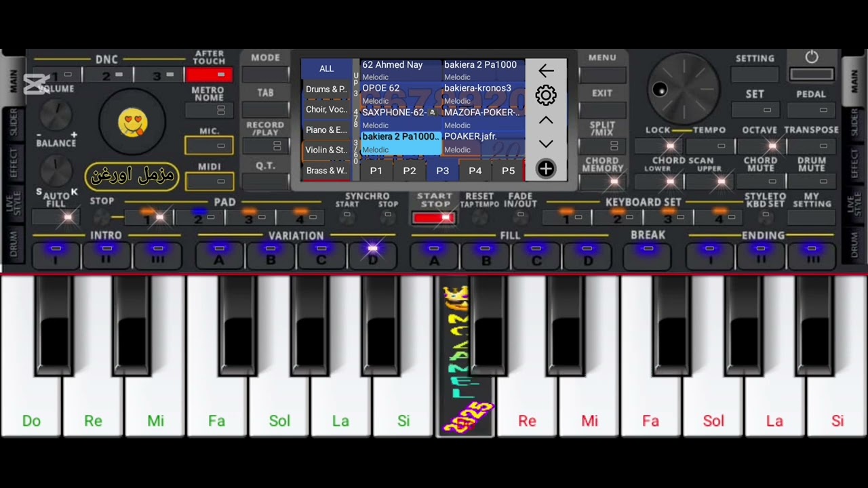868x488 pixels.
Task: Select sound OPOE 62
Action: pyautogui.click(x=401, y=94)
